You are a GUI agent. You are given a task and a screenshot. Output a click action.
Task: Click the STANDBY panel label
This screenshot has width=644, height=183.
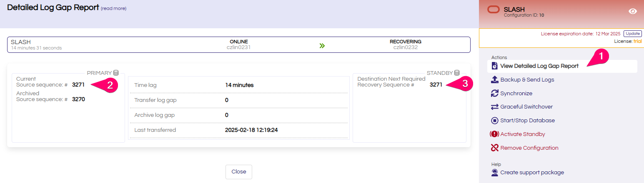click(440, 73)
